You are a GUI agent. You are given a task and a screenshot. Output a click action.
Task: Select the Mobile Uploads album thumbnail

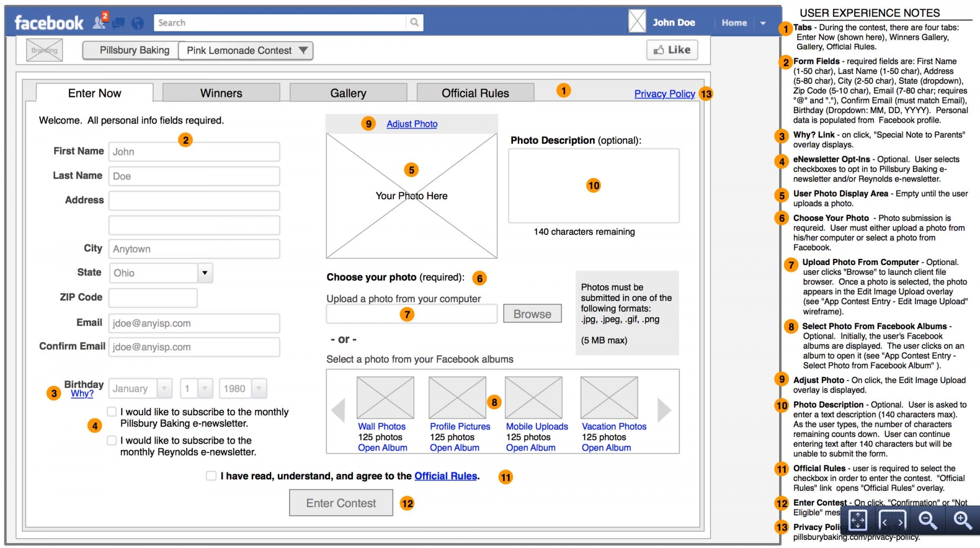[534, 398]
